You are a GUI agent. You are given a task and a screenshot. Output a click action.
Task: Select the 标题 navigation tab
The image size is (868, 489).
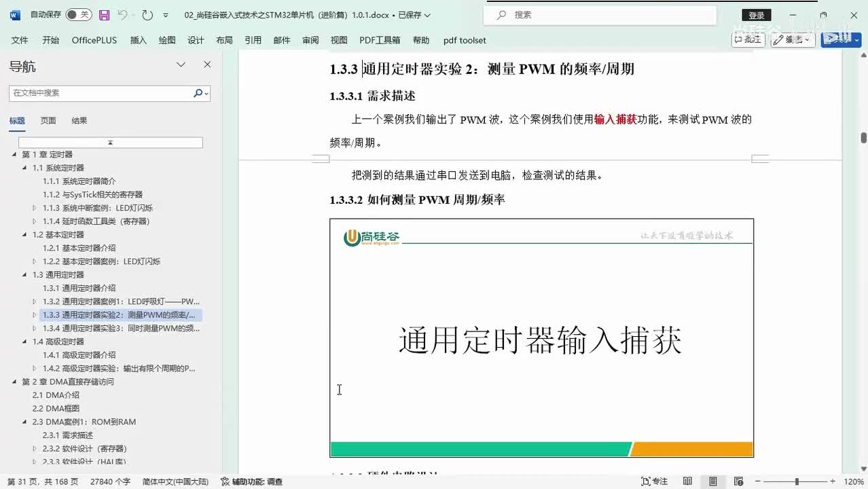[x=17, y=121]
